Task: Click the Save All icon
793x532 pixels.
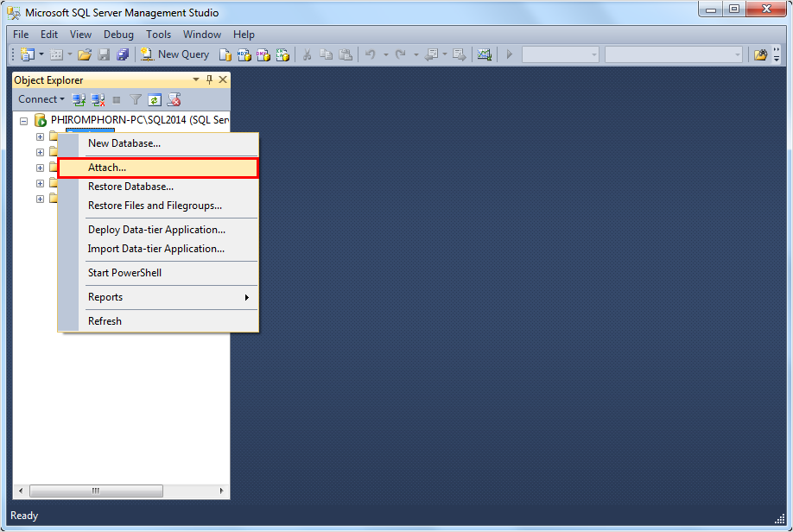Action: coord(123,54)
